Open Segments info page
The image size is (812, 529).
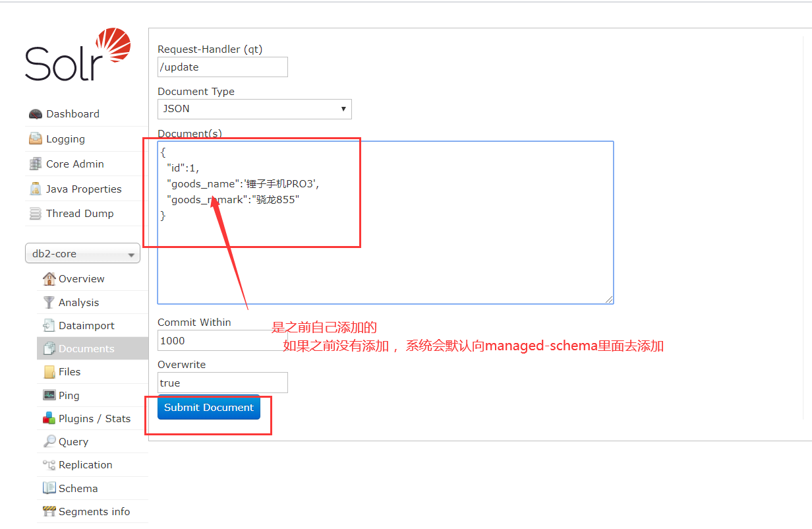(x=94, y=512)
